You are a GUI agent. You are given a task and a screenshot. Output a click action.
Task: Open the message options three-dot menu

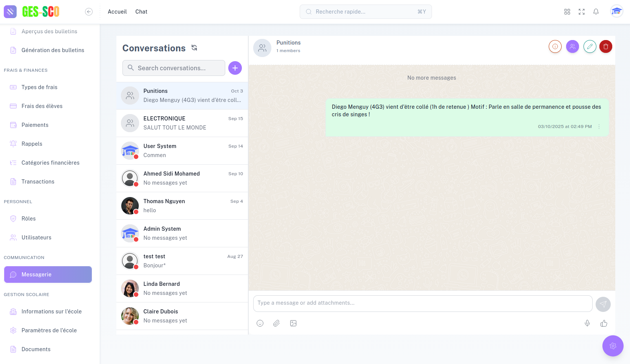(598, 126)
